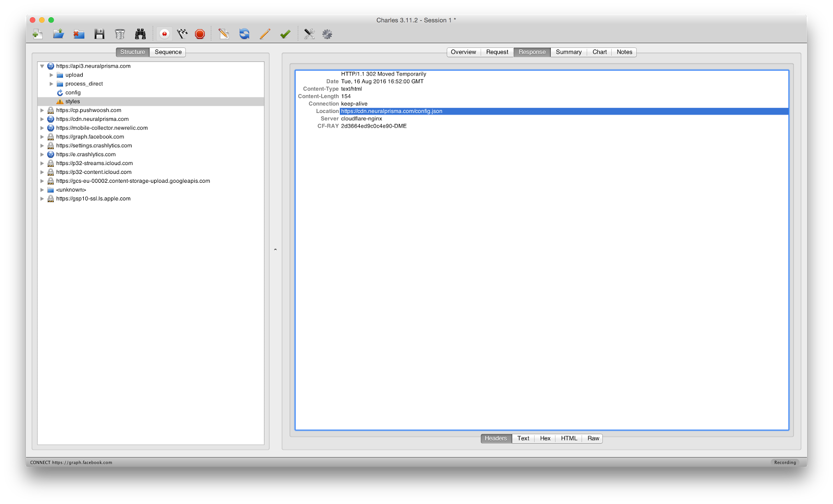Click the globe icon beside e.crashlytics.com
Screen dimensions: 833x504
click(x=51, y=155)
